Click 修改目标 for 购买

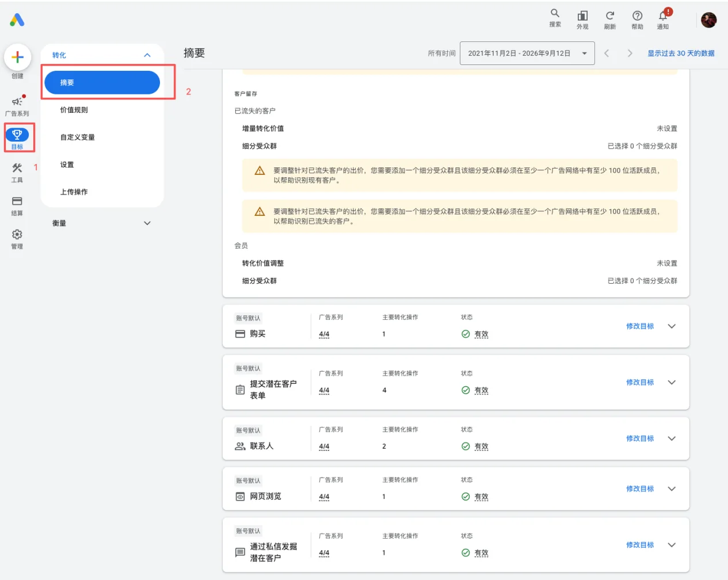[640, 326]
